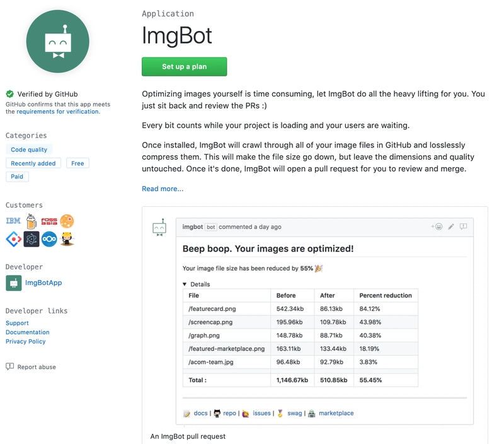The width and height of the screenshot is (504, 444).
Task: Click the ImgBotApp developer avatar
Action: coord(13,283)
